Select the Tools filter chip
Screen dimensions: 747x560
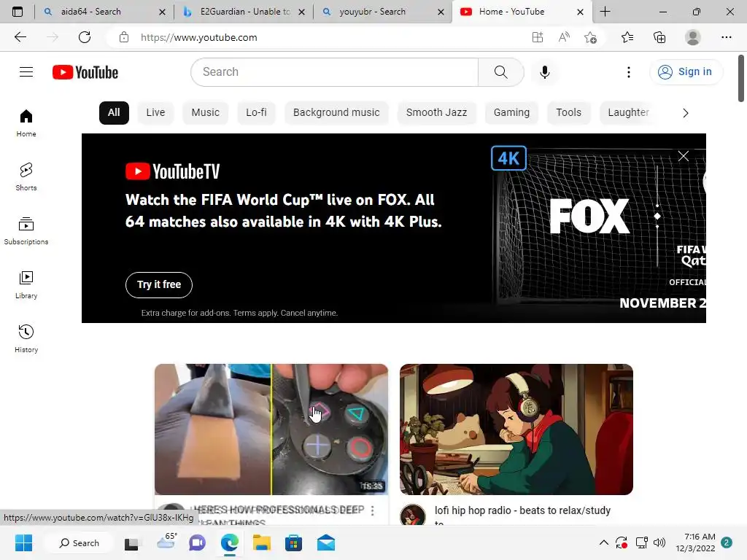[x=568, y=113]
